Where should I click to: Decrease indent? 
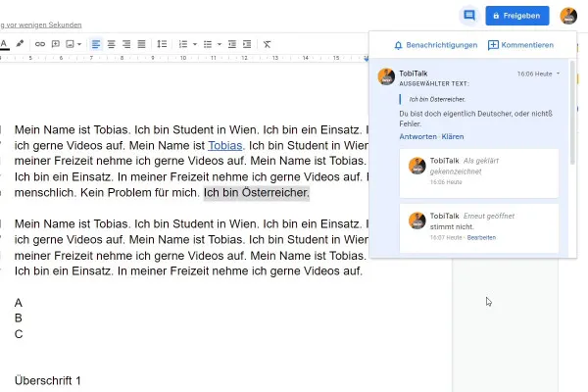pos(232,44)
